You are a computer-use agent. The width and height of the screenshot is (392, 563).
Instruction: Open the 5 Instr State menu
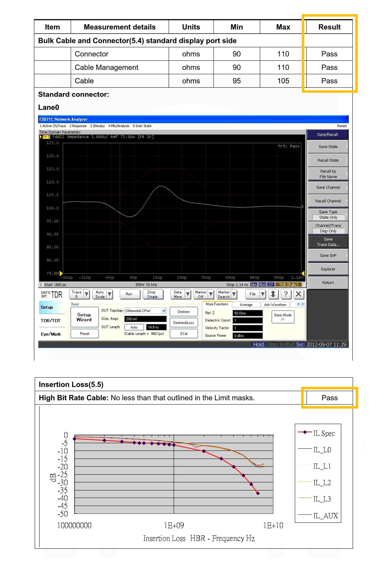[x=142, y=126]
